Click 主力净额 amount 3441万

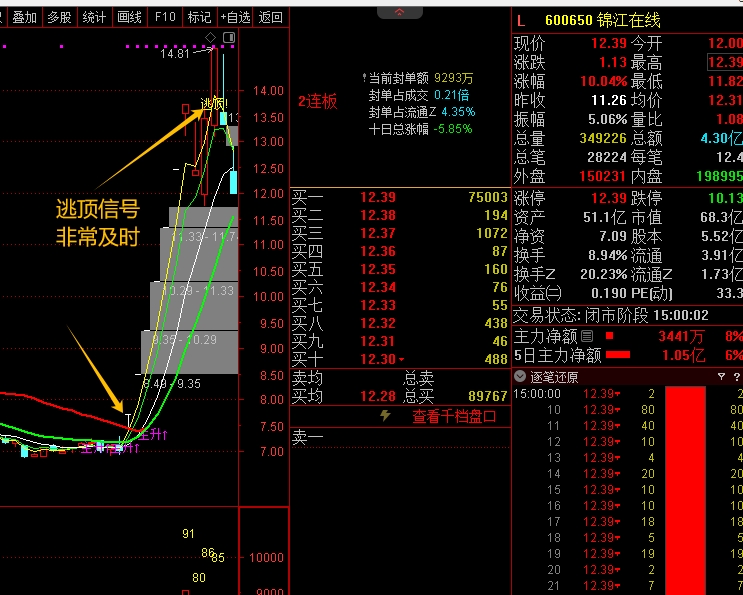coord(680,336)
